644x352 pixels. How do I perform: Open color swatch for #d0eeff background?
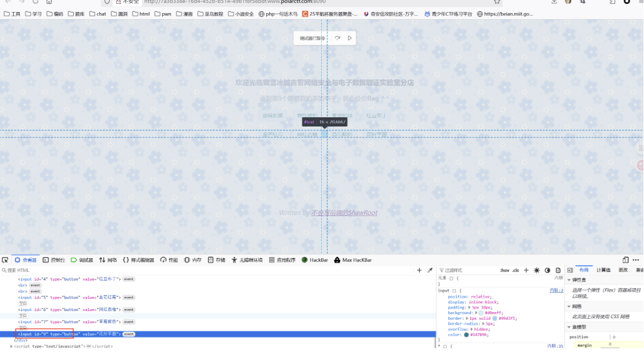point(481,313)
